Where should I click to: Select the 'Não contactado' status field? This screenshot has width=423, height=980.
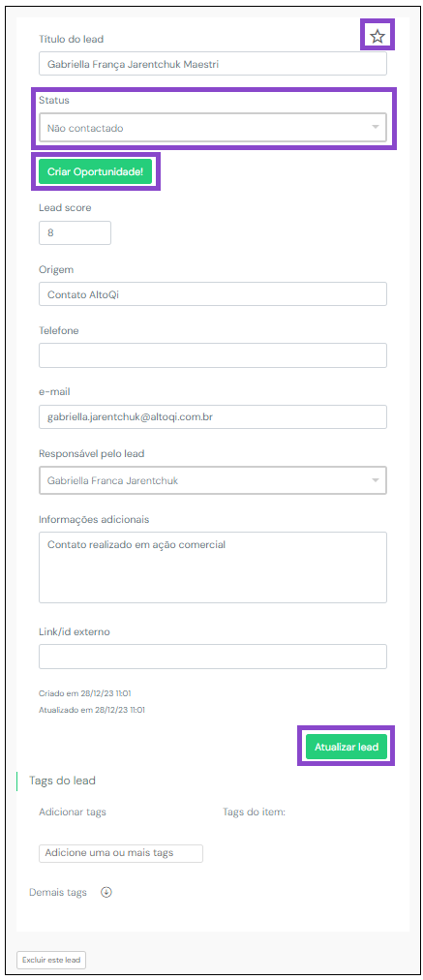pyautogui.click(x=212, y=128)
